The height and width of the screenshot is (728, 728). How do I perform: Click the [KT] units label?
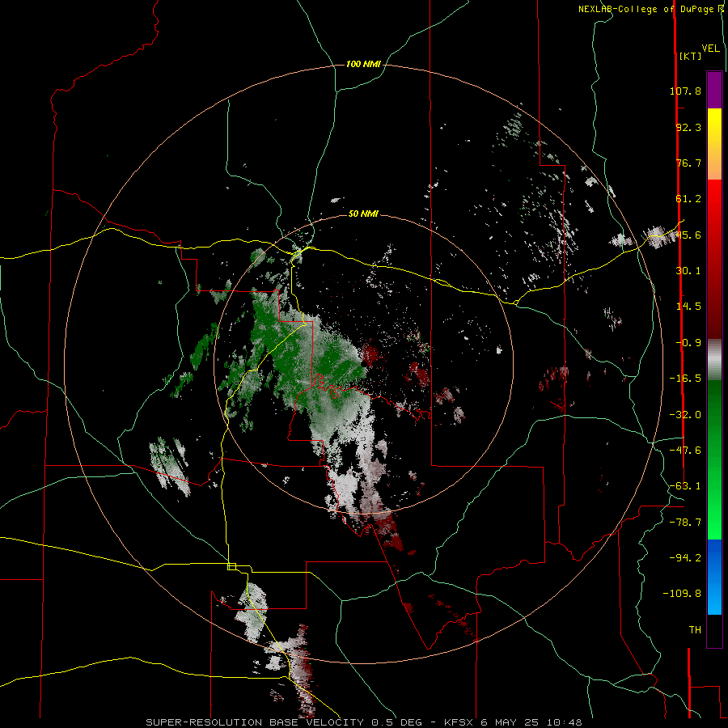[690, 56]
